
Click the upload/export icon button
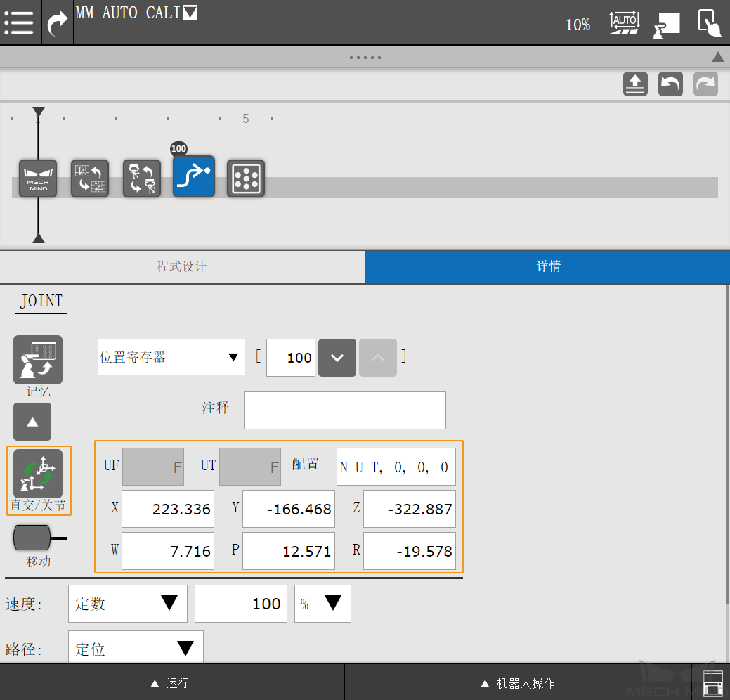635,84
